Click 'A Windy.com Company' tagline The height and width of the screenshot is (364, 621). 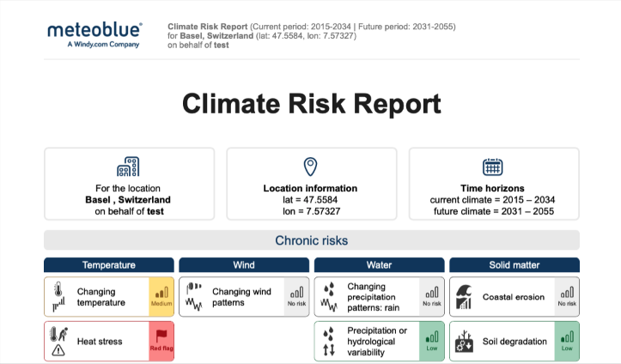pos(103,45)
